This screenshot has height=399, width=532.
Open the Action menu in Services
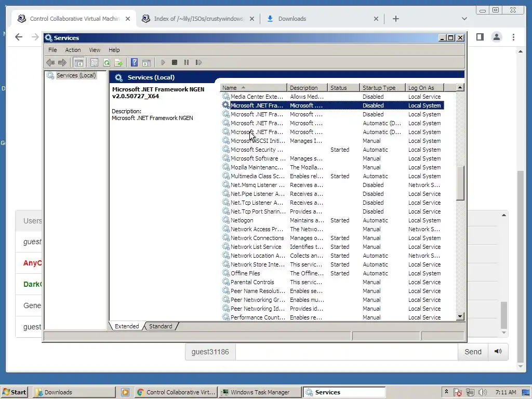click(x=73, y=50)
